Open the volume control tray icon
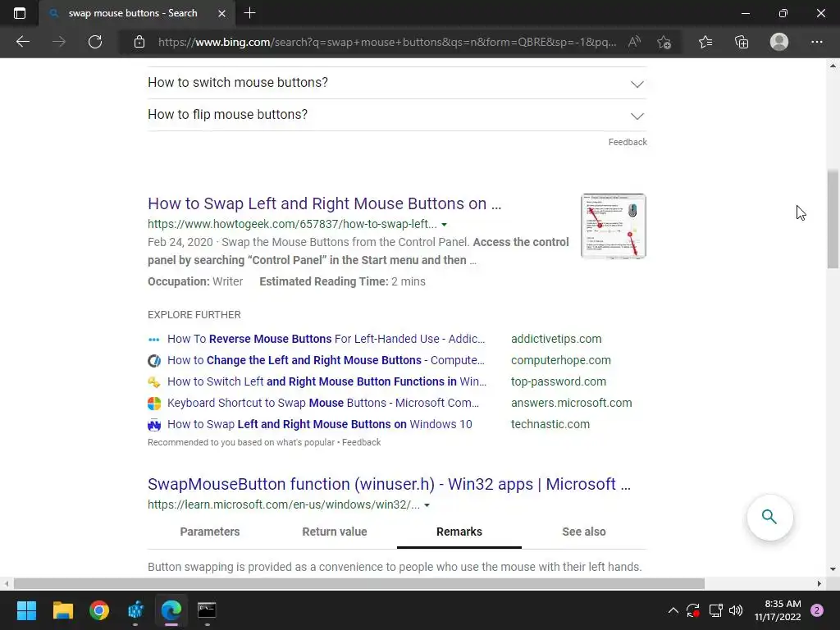The width and height of the screenshot is (840, 630). (736, 610)
